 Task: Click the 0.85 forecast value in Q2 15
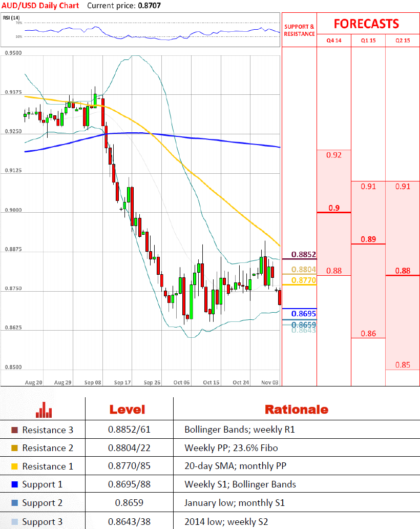click(x=403, y=364)
